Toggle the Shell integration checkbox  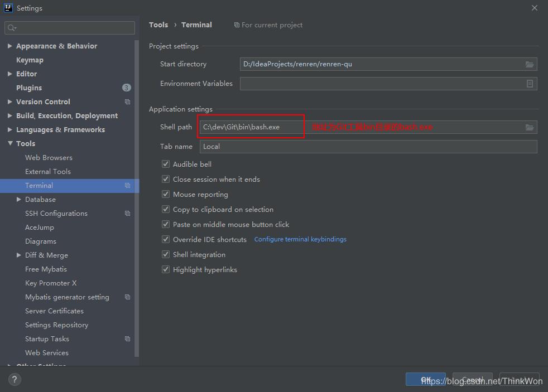click(166, 255)
